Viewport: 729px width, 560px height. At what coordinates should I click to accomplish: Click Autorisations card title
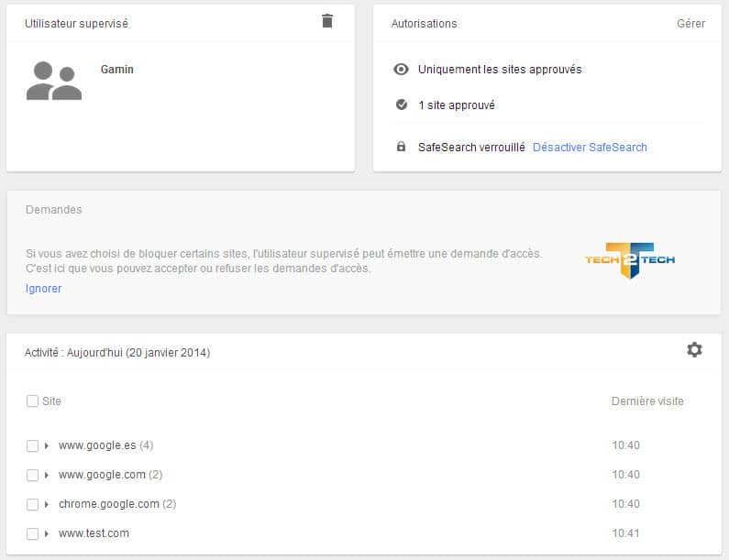tap(424, 23)
